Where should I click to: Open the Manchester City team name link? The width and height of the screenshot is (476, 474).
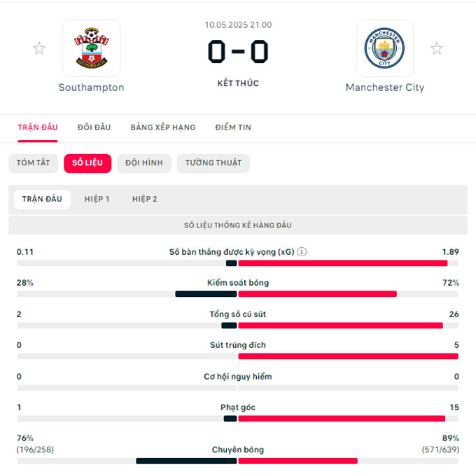[x=384, y=88]
